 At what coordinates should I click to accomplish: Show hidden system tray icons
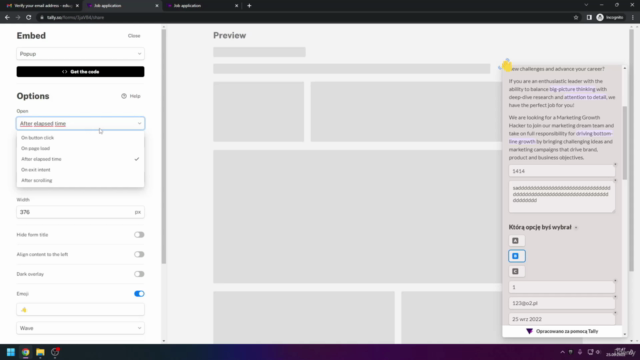(x=562, y=352)
